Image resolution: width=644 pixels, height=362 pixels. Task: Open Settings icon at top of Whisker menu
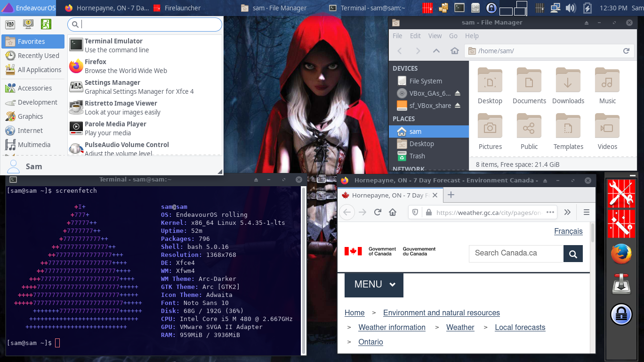point(10,25)
